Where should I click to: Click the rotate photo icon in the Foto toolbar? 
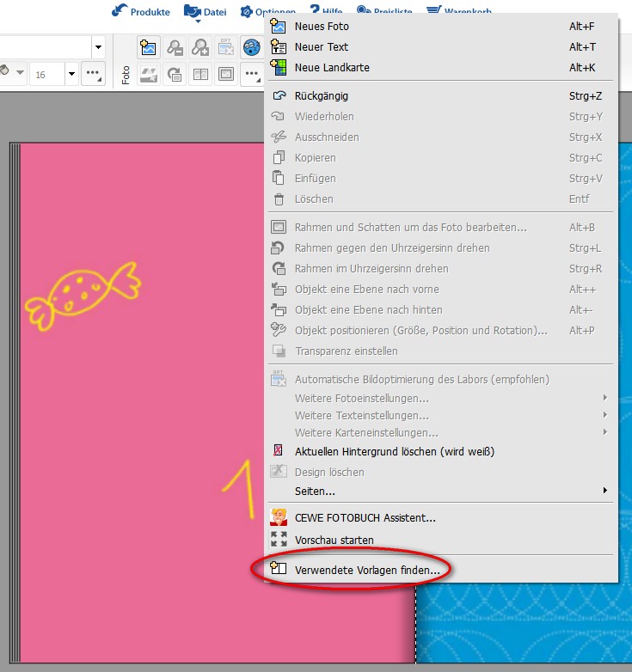(x=175, y=74)
